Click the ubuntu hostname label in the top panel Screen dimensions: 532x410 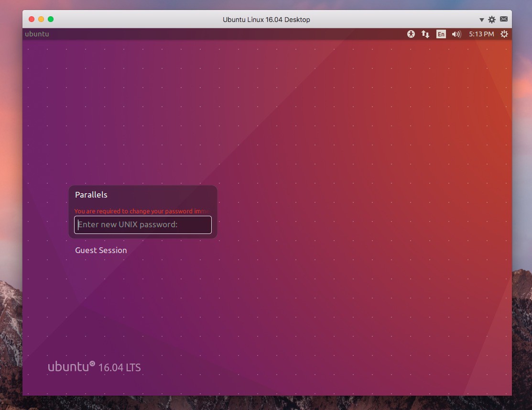point(37,34)
